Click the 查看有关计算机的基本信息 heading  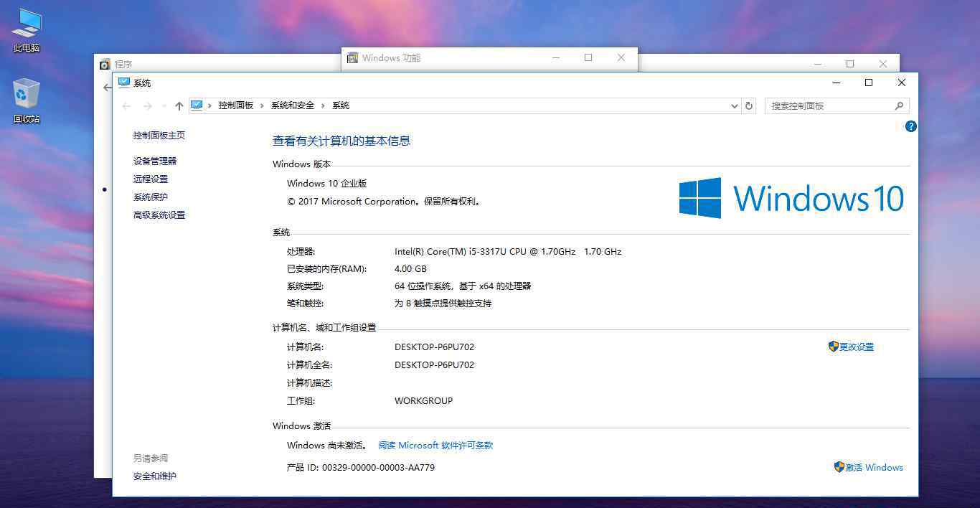click(341, 141)
